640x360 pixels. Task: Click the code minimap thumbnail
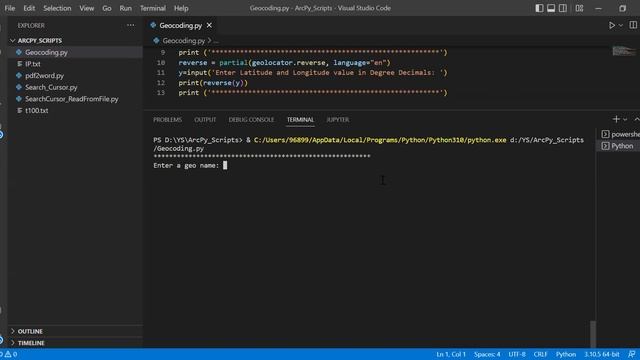click(624, 51)
